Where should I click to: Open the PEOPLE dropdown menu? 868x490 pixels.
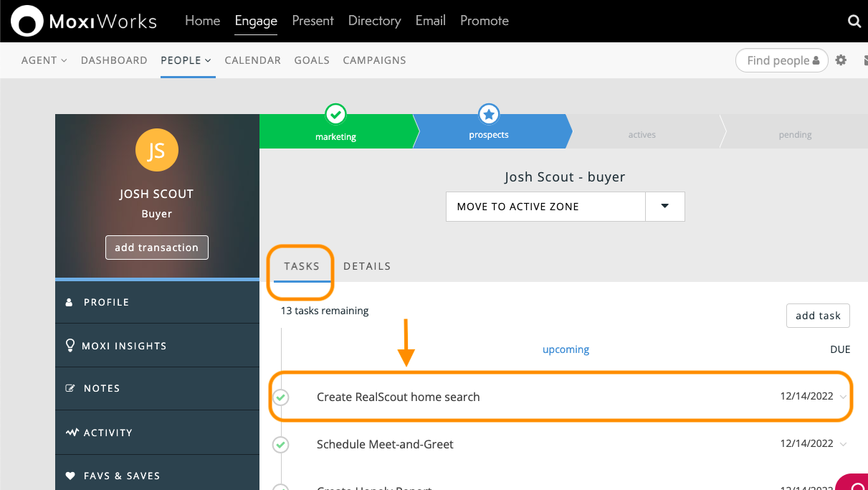click(186, 60)
